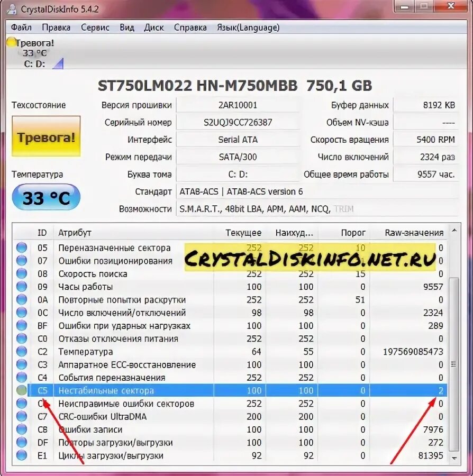
Task: Click the drive letter field under Буква тома
Action: coord(238,174)
